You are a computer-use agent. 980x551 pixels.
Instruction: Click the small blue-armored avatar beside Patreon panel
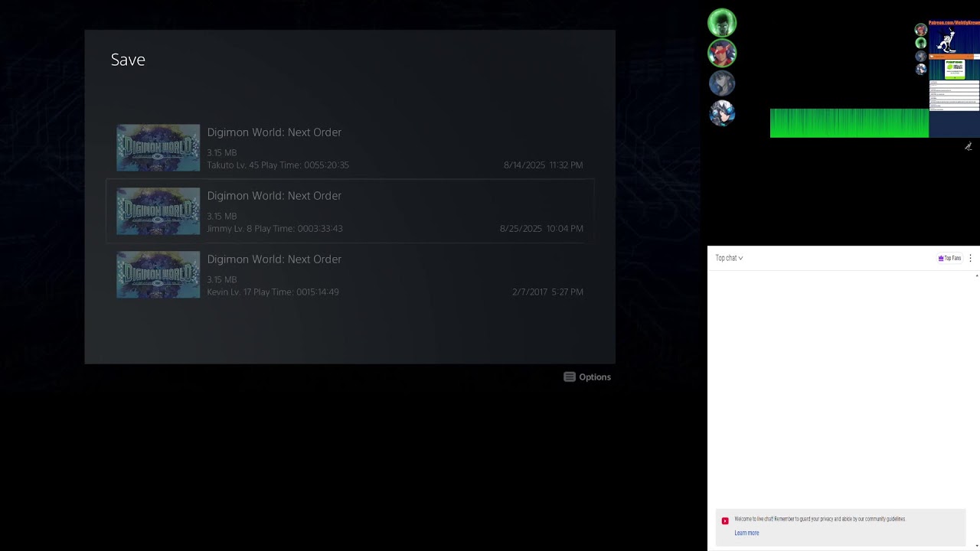[x=921, y=69]
